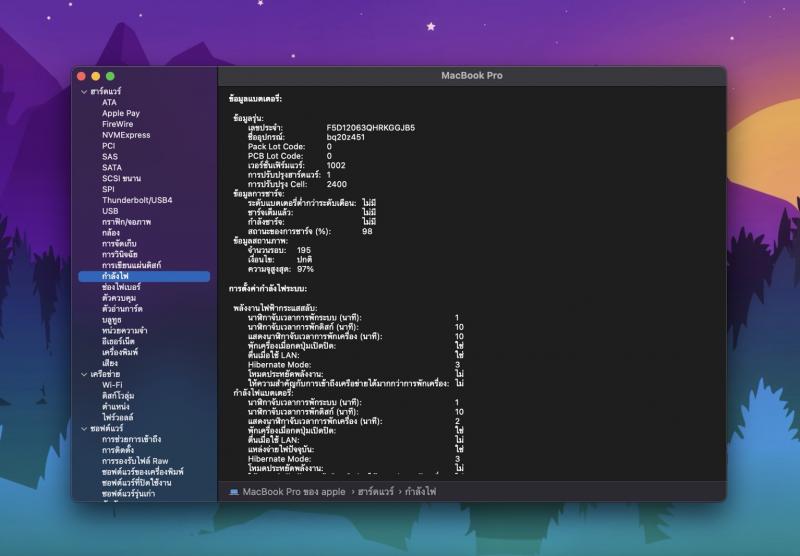Click maximum capacity value 97%

306,269
